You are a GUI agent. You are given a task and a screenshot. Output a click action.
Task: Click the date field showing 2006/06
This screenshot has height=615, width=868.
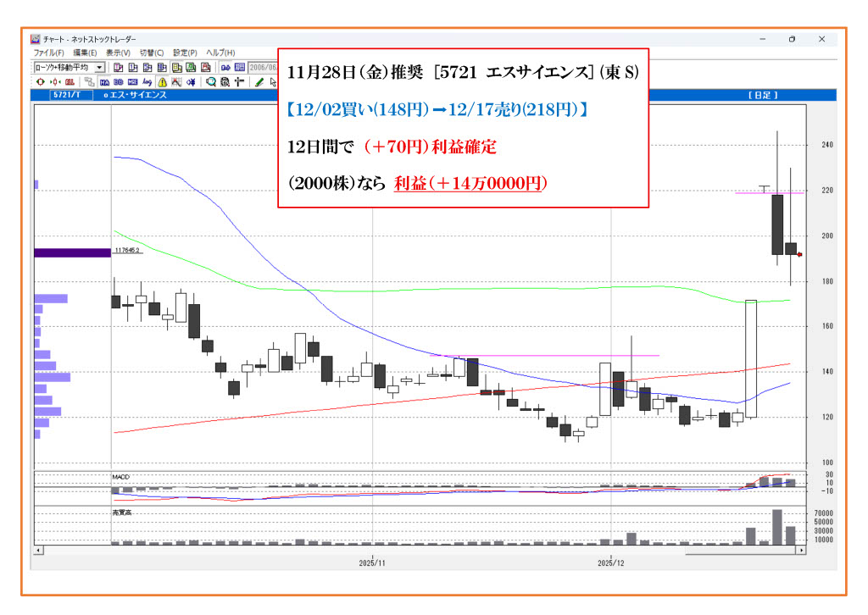point(263,67)
